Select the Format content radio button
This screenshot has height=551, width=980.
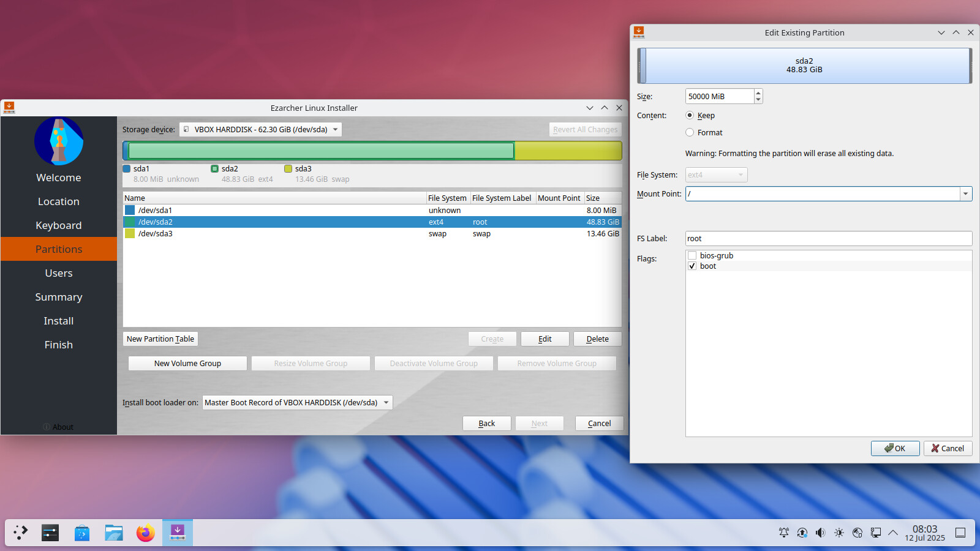click(x=690, y=132)
